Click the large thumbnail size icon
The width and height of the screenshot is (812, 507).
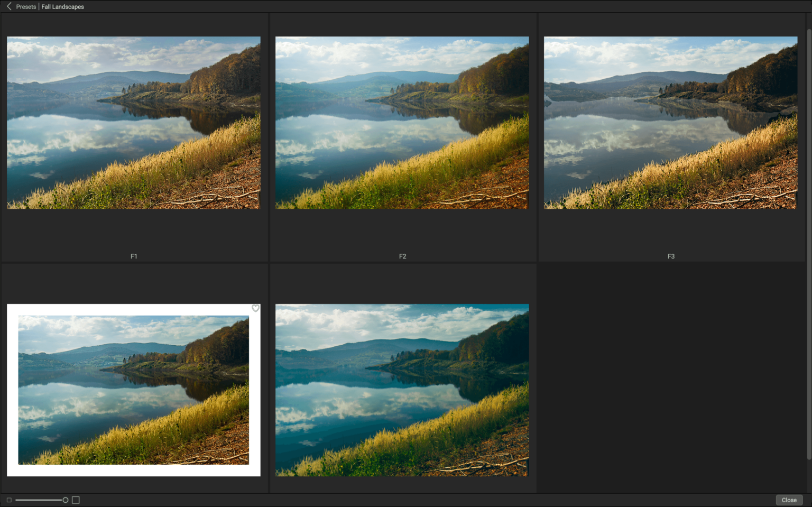pos(76,500)
